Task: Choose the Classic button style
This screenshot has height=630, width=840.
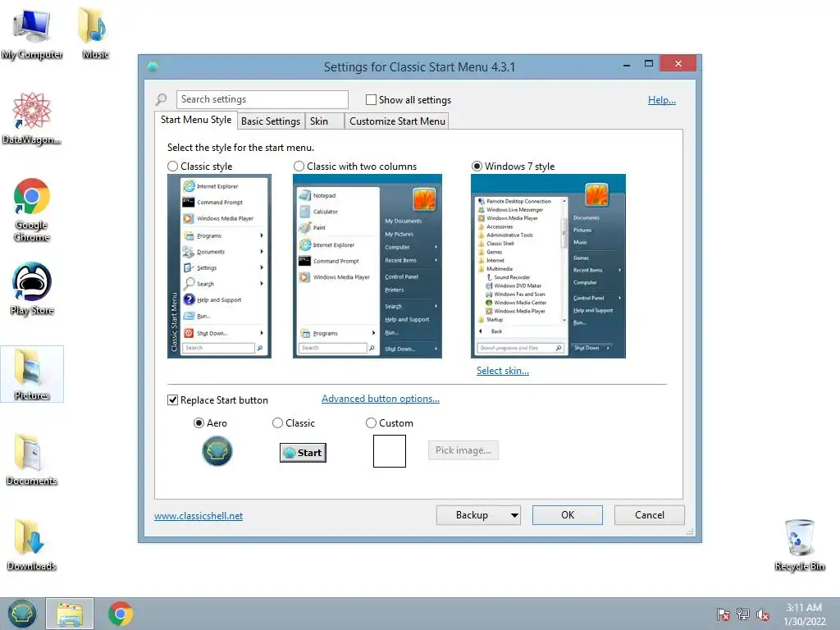Action: (x=277, y=423)
